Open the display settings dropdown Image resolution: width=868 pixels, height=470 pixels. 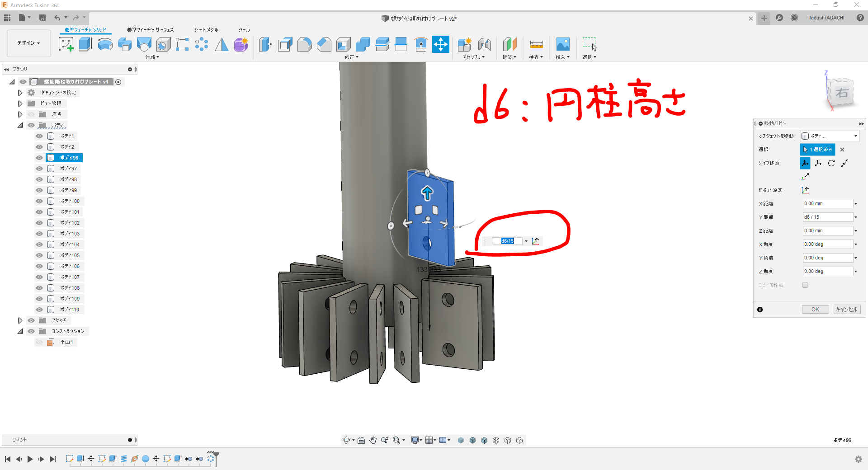416,440
